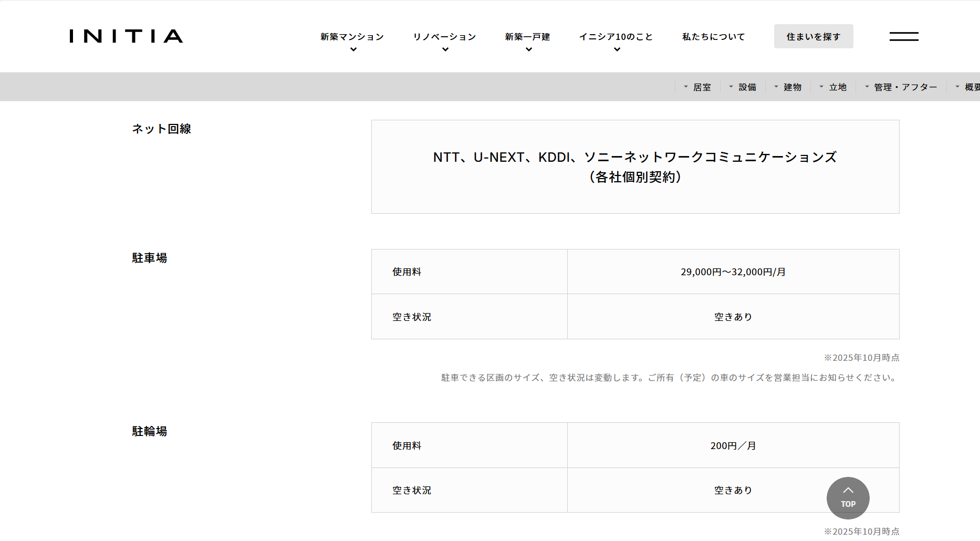980x541 pixels.
Task: Click the parking fee 29,000円〜32,000円/月 cell
Action: (733, 272)
